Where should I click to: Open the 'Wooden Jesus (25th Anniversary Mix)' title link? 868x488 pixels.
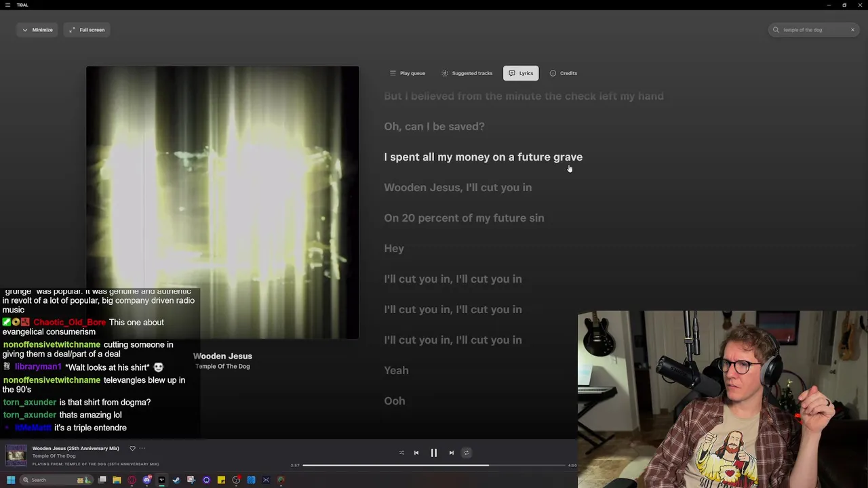click(x=75, y=448)
